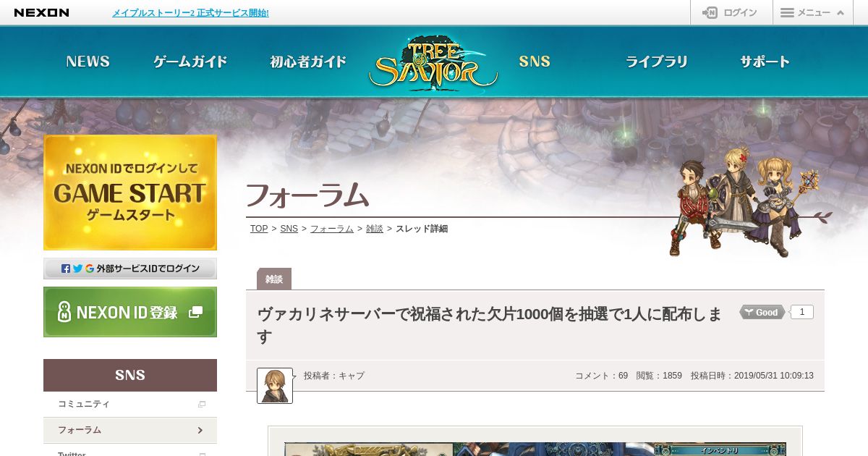Open コミュニティ in sidebar
The width and height of the screenshot is (868, 456).
coord(130,404)
